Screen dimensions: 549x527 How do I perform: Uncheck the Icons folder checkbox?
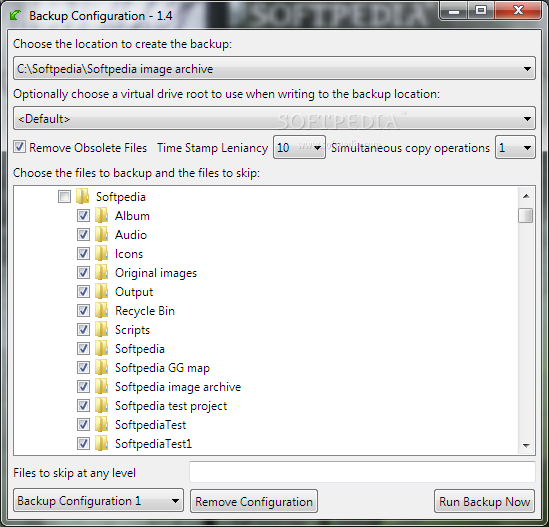(83, 253)
